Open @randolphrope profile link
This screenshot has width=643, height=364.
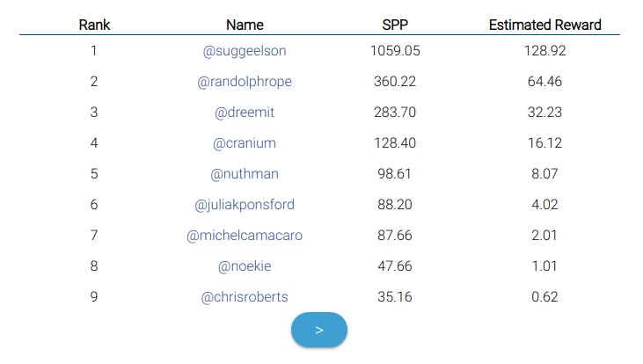(x=245, y=82)
